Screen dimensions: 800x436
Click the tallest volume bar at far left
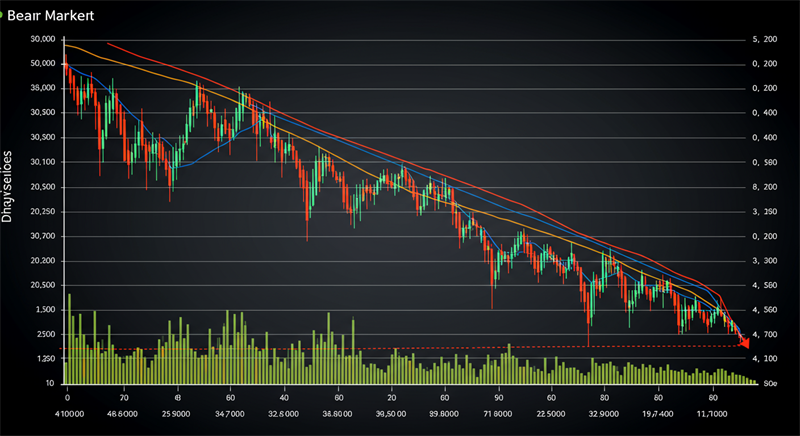tap(69, 338)
